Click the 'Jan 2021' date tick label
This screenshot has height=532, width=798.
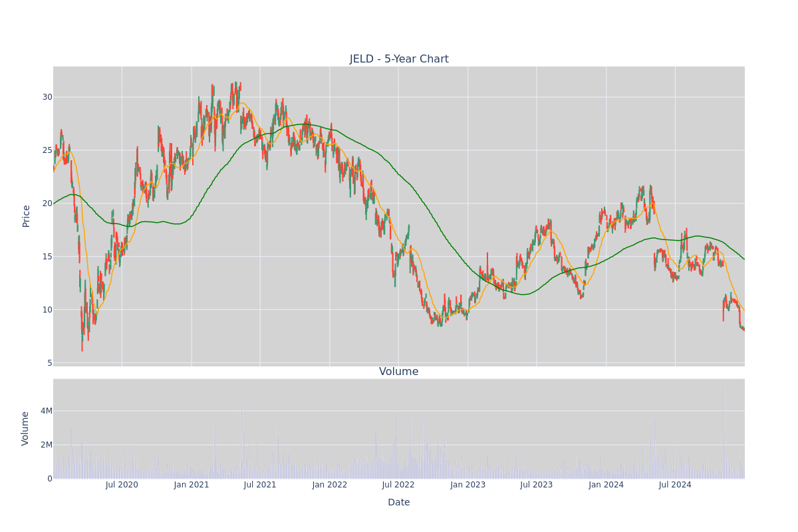192,485
